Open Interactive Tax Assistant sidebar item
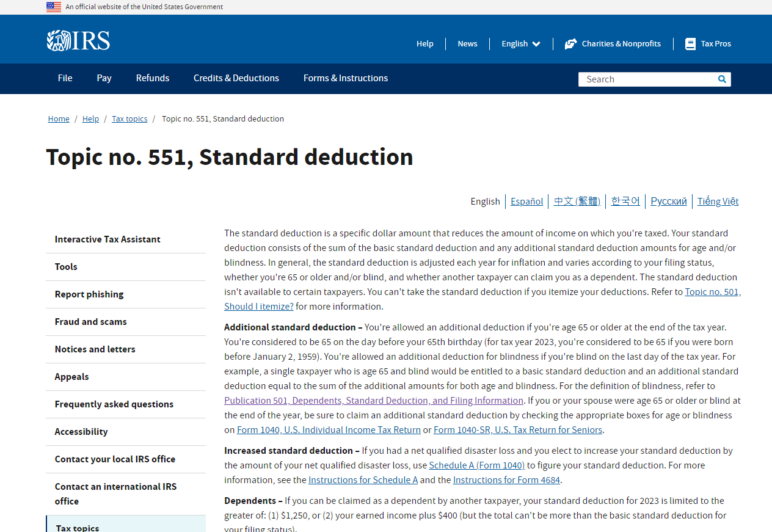Screen dimensions: 772x532 (126, 239)
